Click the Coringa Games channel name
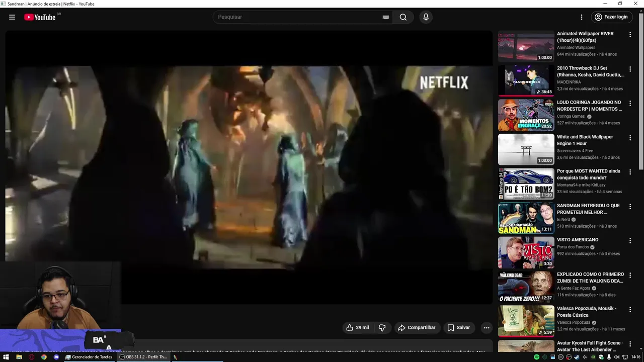Image resolution: width=644 pixels, height=362 pixels. (571, 116)
